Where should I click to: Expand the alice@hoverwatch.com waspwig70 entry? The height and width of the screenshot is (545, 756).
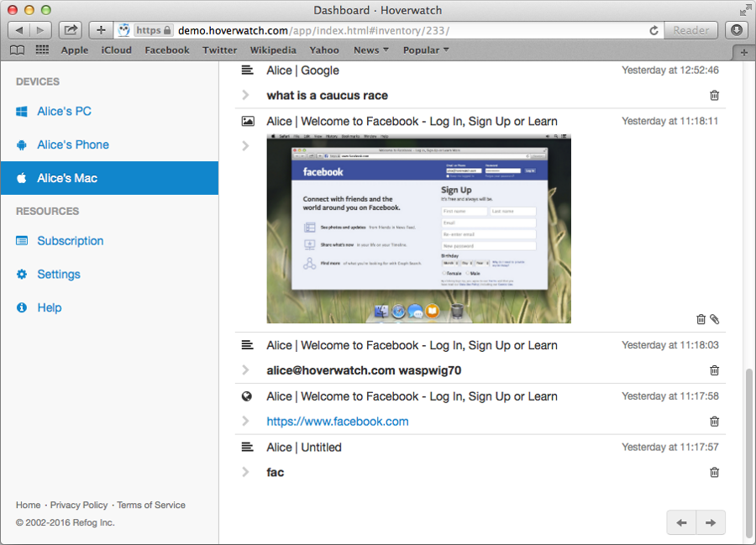tap(245, 369)
